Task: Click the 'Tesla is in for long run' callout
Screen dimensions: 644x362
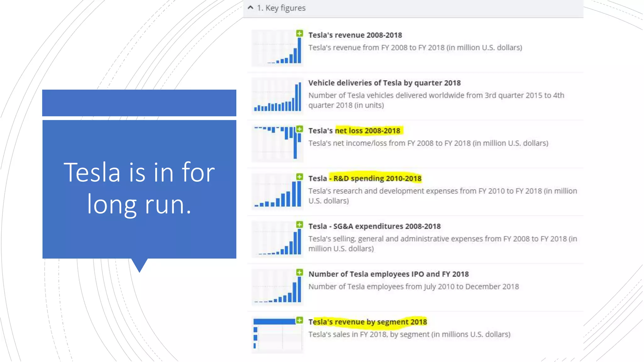Action: click(139, 189)
